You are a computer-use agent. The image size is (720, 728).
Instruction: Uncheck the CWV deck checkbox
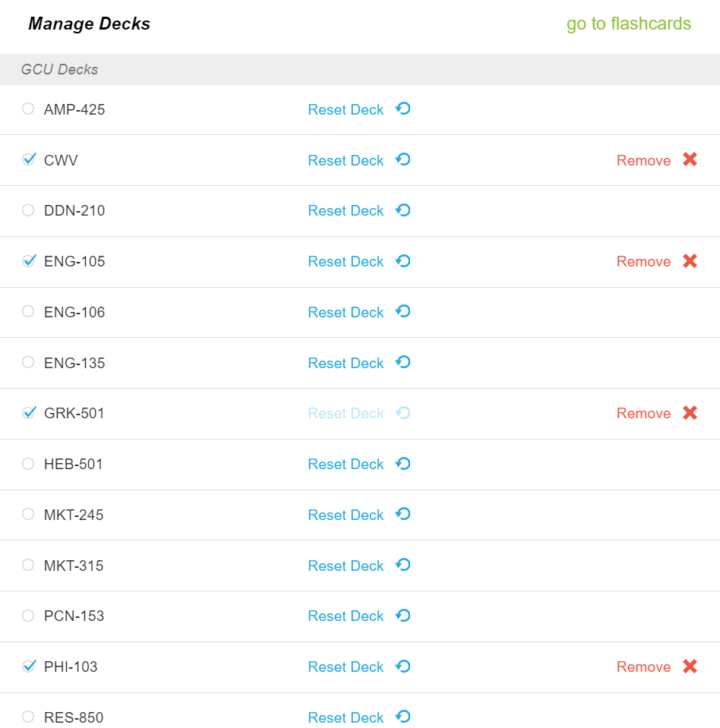pos(29,159)
